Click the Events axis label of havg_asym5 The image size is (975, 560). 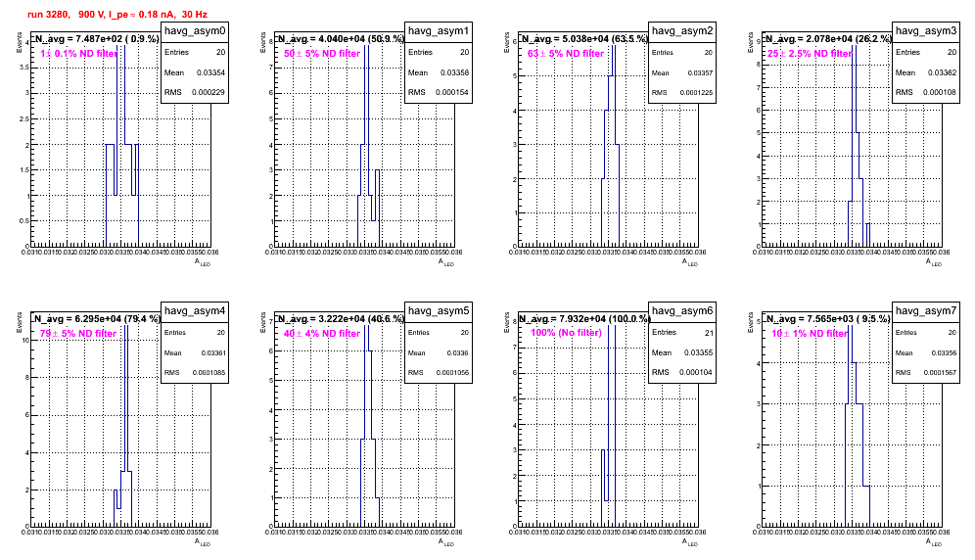[x=263, y=321]
